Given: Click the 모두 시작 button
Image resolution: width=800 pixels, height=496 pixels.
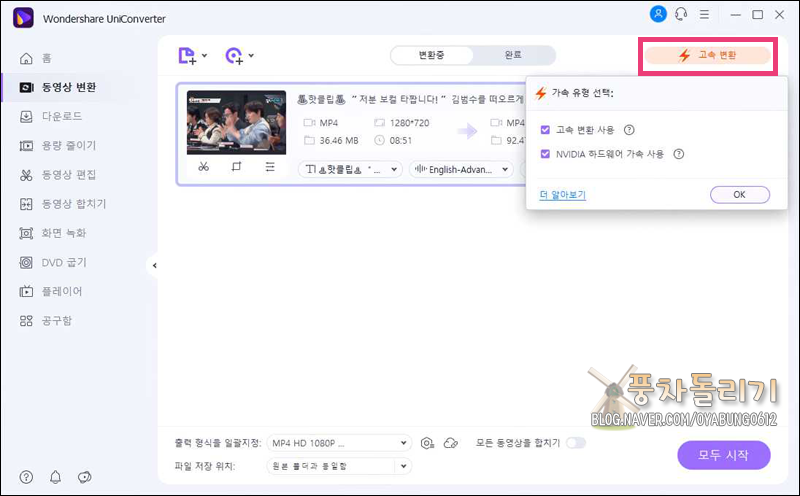Looking at the screenshot, I should (x=723, y=455).
